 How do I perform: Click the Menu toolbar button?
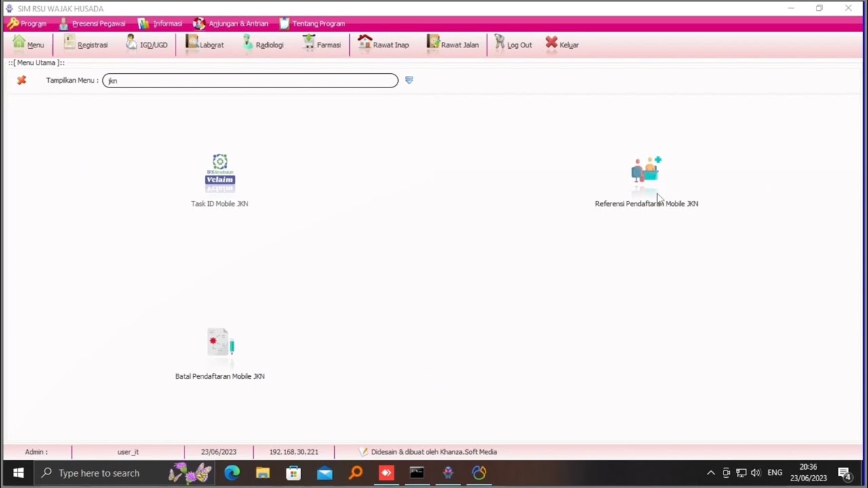(x=28, y=44)
